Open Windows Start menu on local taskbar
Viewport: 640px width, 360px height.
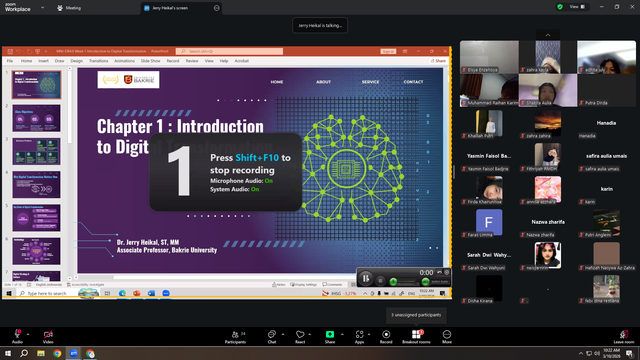tap(8, 353)
